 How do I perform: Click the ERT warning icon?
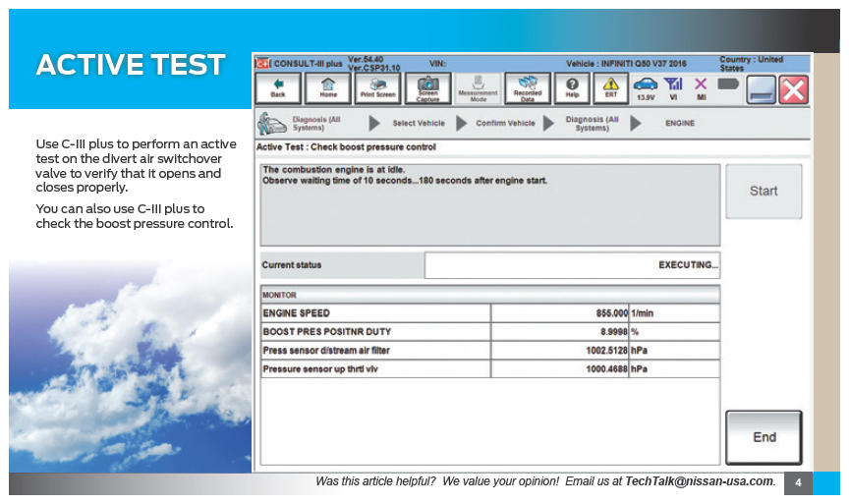point(610,88)
